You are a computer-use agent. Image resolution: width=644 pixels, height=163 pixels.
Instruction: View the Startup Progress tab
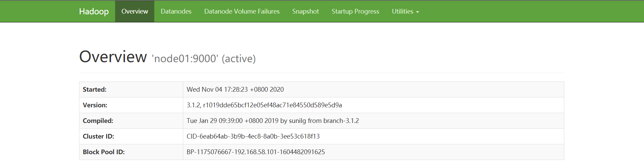tap(355, 11)
